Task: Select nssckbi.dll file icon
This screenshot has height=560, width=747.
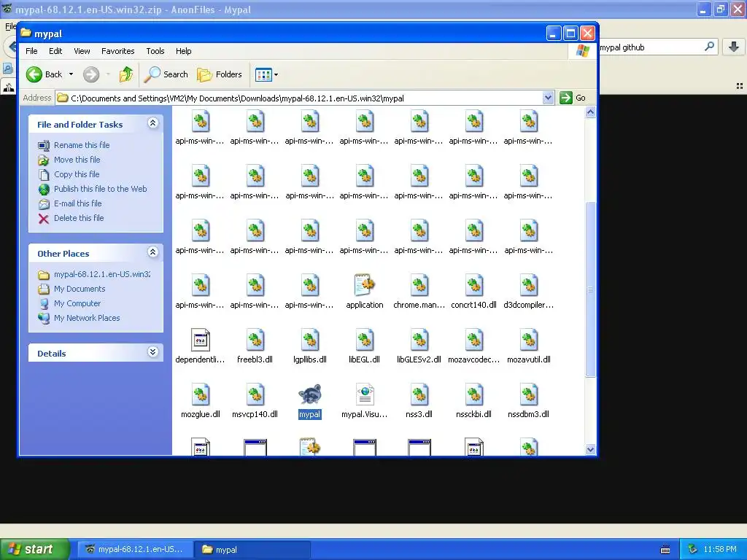Action: [x=474, y=394]
